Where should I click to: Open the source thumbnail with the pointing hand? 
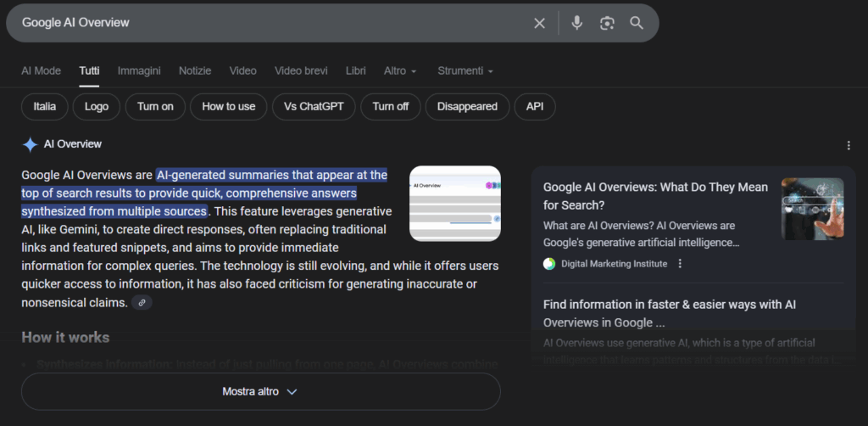(x=813, y=209)
